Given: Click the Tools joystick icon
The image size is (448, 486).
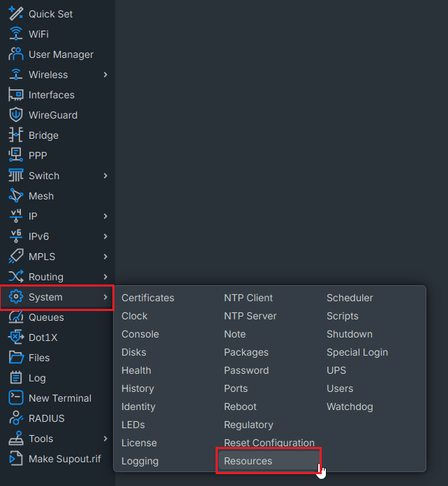Looking at the screenshot, I should point(16,439).
